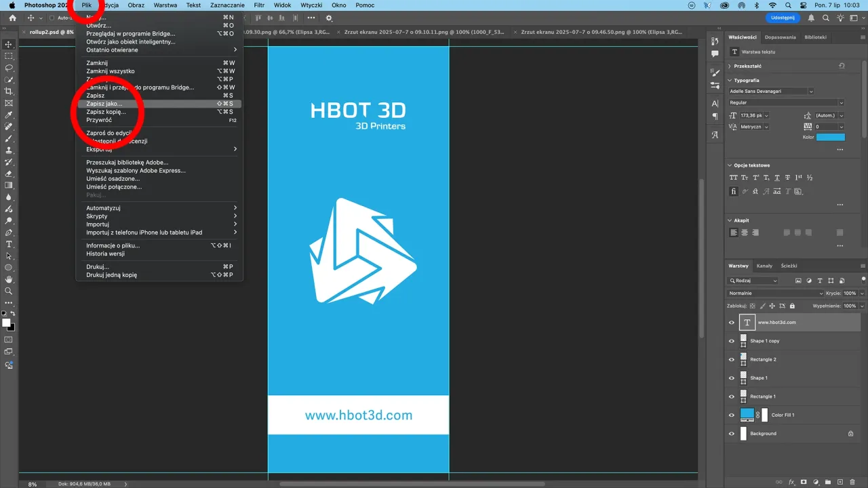Select the Eyedropper tool

[9, 115]
